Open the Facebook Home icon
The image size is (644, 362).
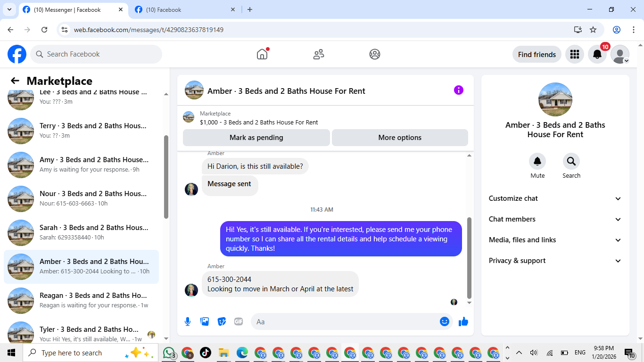pyautogui.click(x=262, y=54)
